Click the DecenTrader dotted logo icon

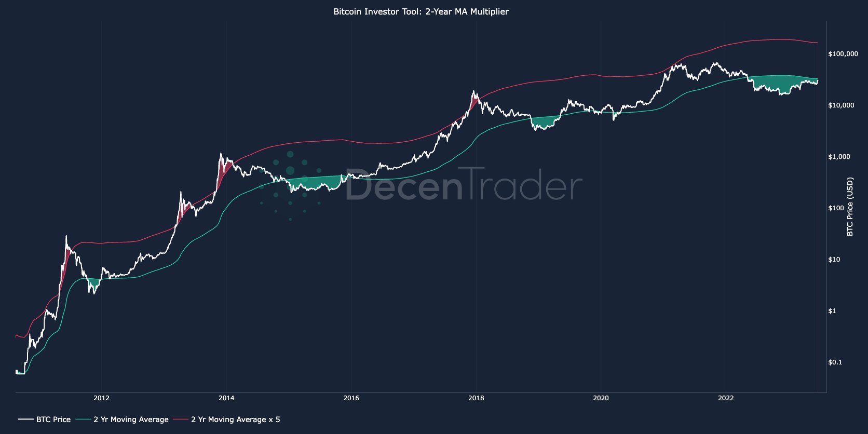pyautogui.click(x=291, y=185)
